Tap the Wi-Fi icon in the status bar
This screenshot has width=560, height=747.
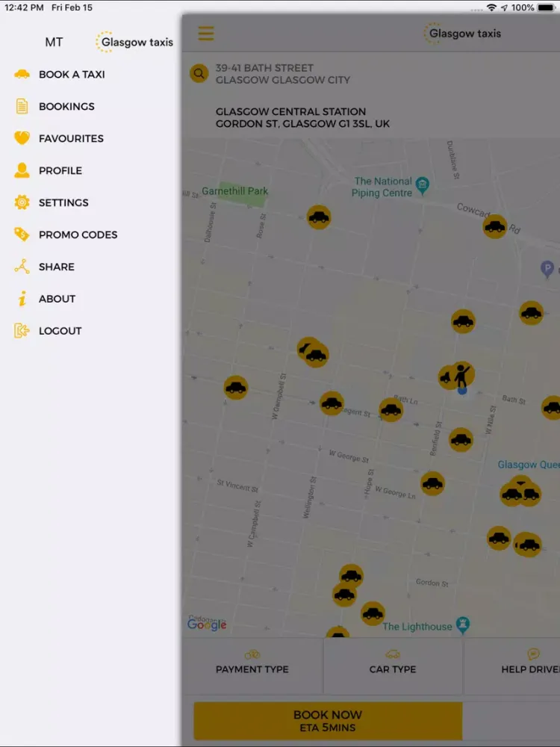[x=491, y=7]
